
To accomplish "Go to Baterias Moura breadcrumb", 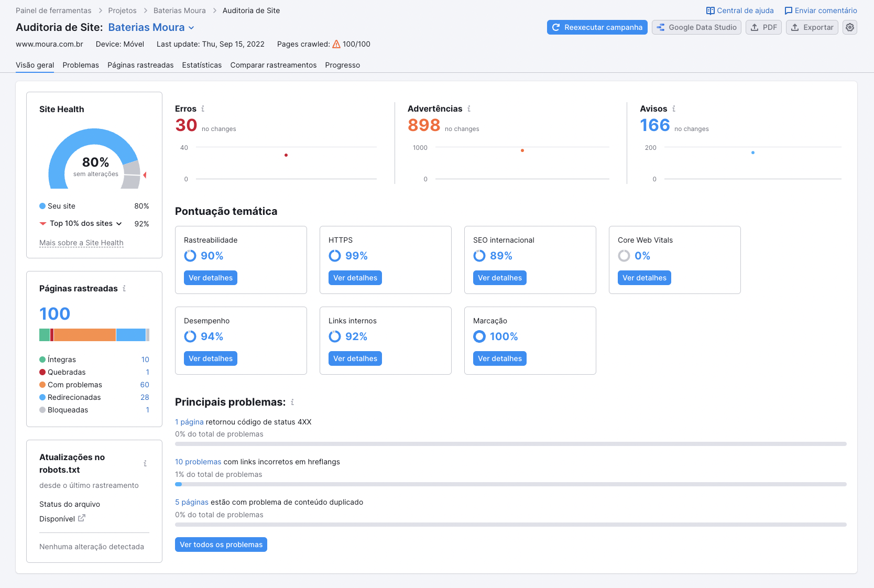I will tap(180, 10).
